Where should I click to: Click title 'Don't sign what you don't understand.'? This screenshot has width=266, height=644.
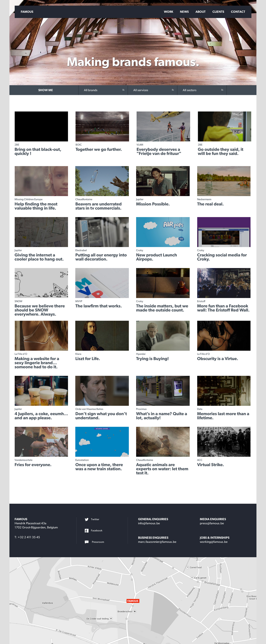(x=101, y=416)
